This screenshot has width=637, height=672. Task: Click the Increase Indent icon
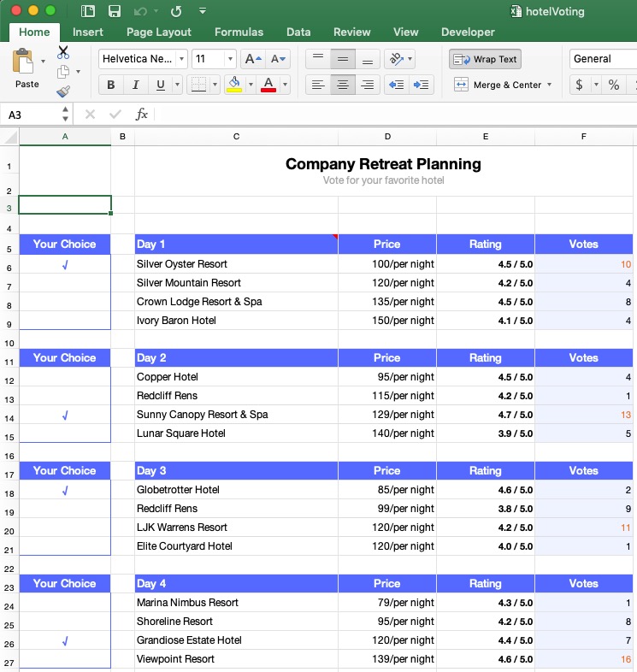click(x=421, y=85)
